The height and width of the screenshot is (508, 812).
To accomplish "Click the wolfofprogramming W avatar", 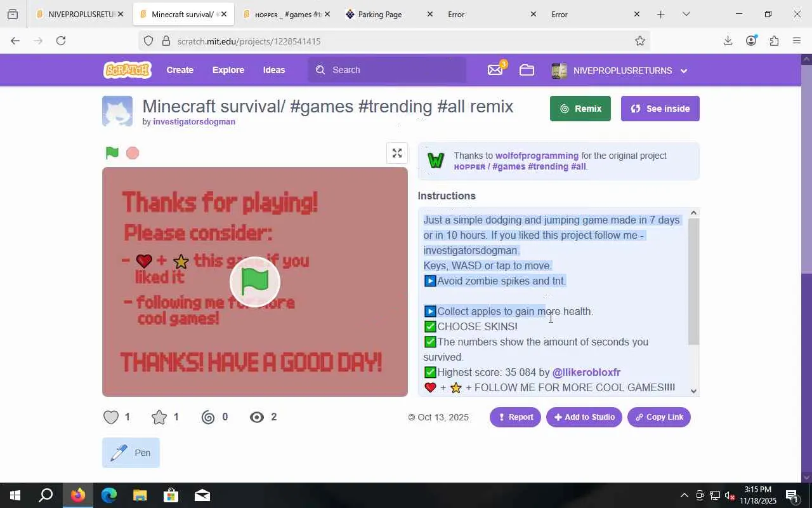I will tap(436, 161).
